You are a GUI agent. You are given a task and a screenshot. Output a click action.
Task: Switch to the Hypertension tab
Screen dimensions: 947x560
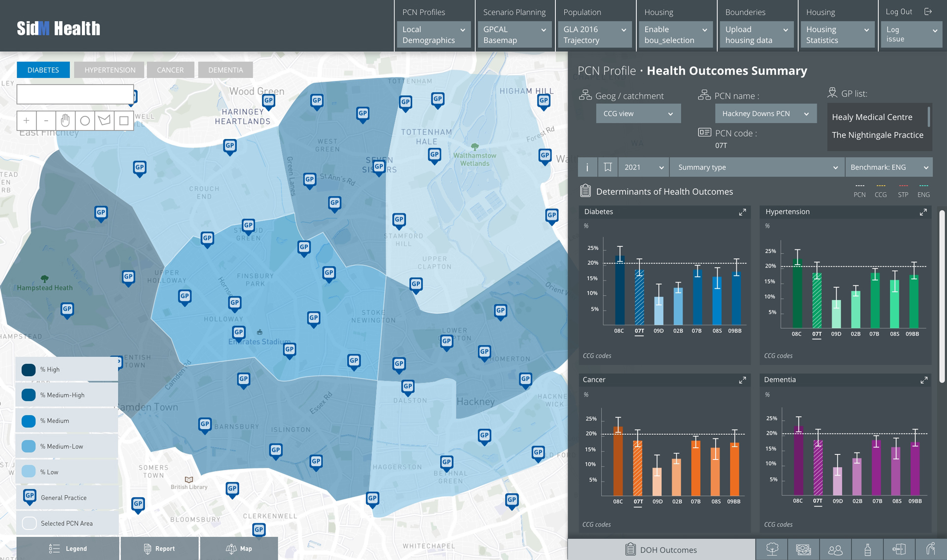[109, 70]
